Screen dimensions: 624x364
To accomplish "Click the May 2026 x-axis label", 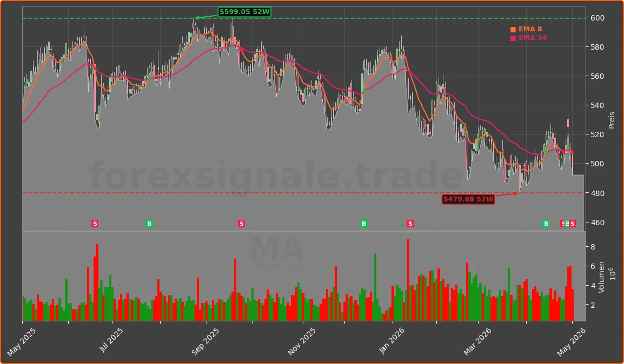I will click(572, 342).
